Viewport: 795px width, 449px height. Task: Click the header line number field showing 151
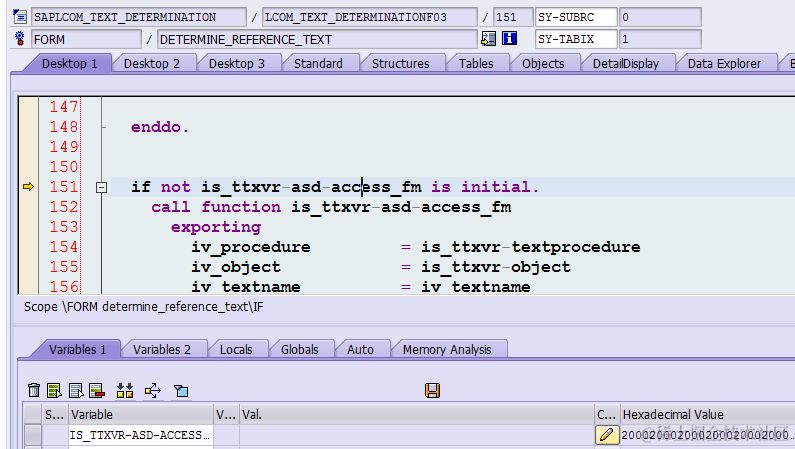coord(513,17)
